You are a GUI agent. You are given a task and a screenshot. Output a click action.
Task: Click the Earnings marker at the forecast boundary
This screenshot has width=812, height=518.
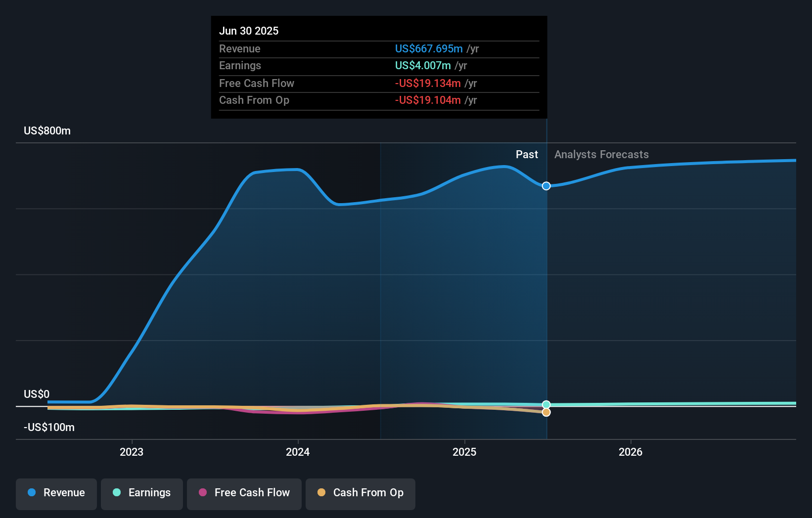click(x=546, y=404)
